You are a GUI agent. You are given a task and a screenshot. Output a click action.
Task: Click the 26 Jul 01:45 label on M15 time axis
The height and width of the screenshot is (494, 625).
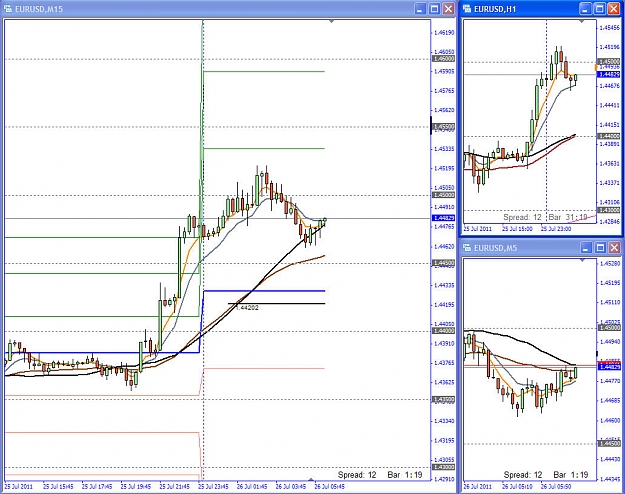pyautogui.click(x=252, y=486)
